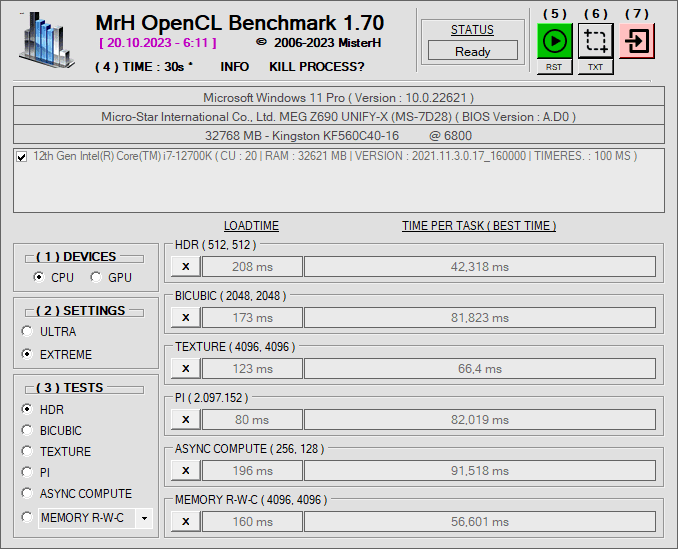Click the MrH benchmark logo icon
Image resolution: width=678 pixels, height=549 pixels.
tap(46, 40)
